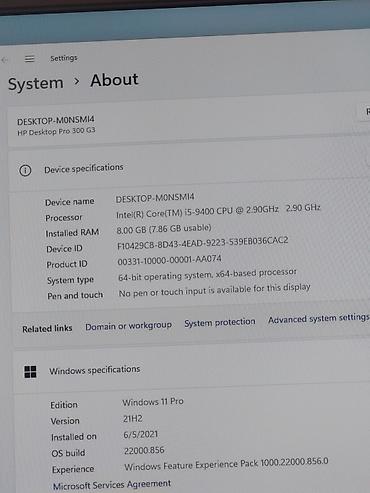Select the Intel Core i5-9400 processor value
Viewport: 370px width, 493px height.
218,211
